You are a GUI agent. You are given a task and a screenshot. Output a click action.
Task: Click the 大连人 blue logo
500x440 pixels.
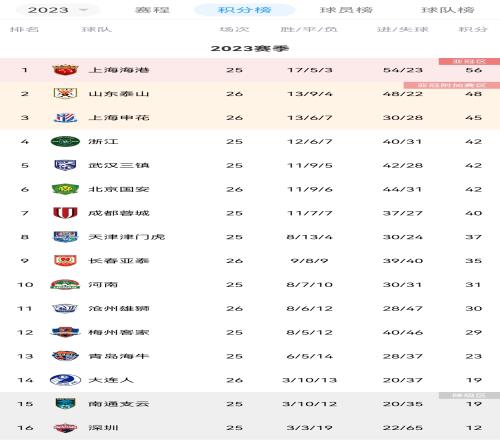(x=65, y=380)
